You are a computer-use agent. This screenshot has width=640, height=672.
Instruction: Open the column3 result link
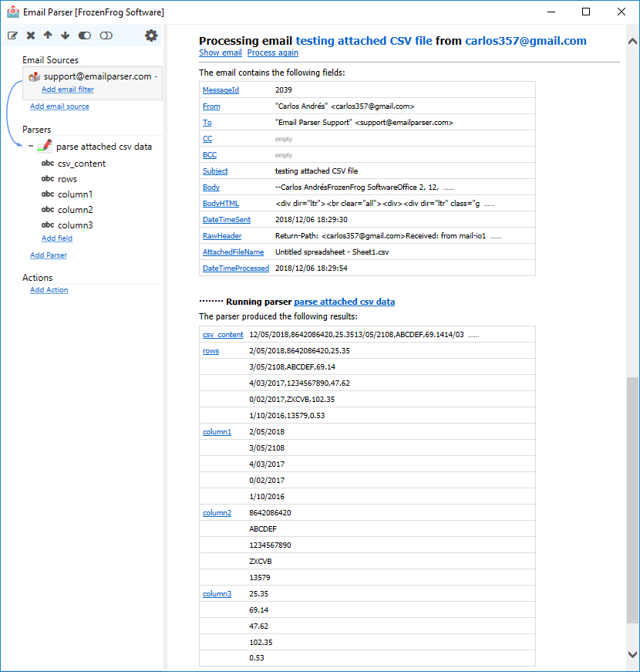217,594
